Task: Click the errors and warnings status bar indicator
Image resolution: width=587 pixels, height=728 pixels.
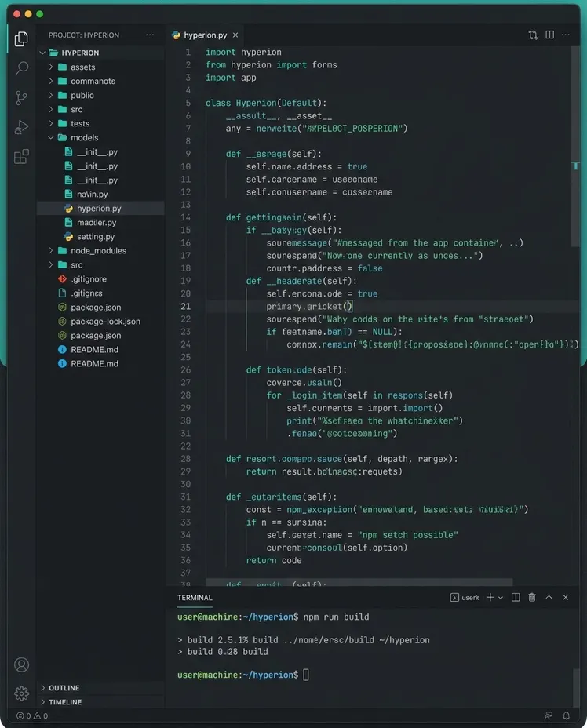Action: pyautogui.click(x=32, y=716)
